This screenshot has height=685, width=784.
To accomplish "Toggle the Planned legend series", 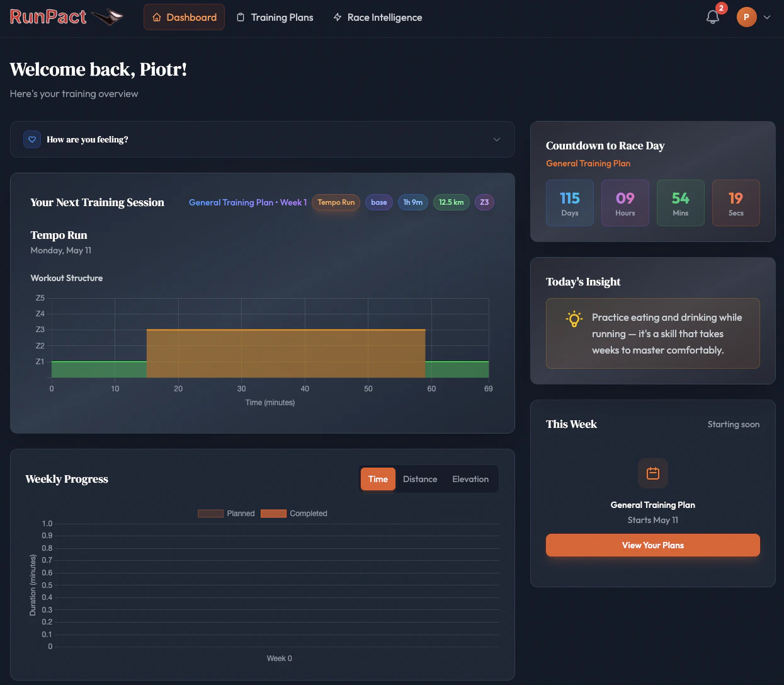I will click(227, 514).
